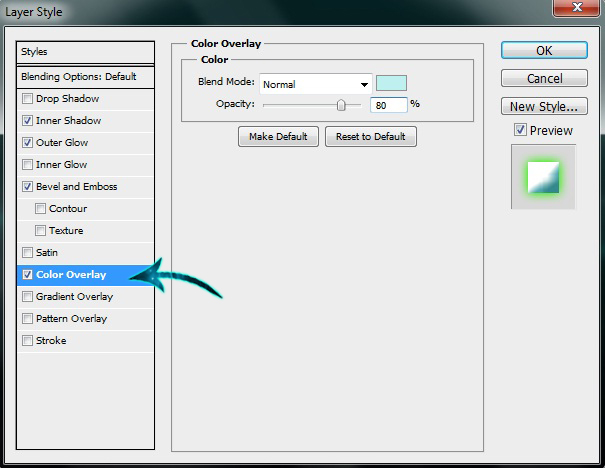Select the Stroke style entry
The width and height of the screenshot is (605, 468).
click(x=51, y=341)
